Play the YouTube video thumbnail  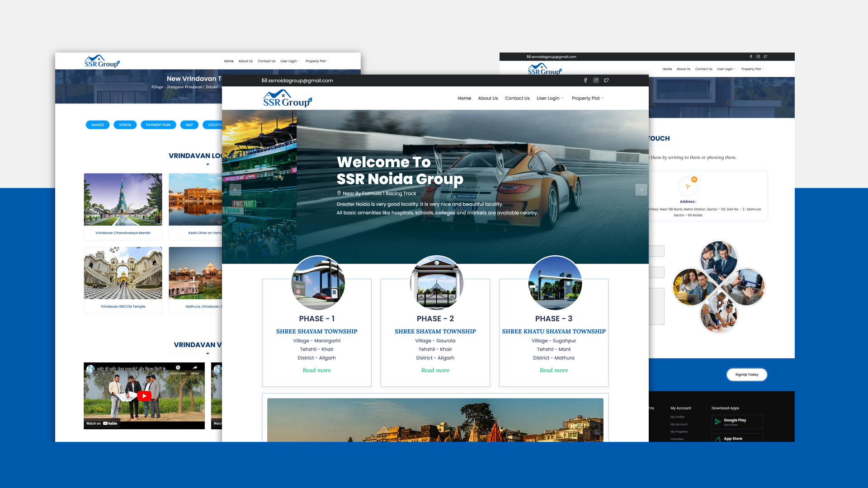point(144,396)
